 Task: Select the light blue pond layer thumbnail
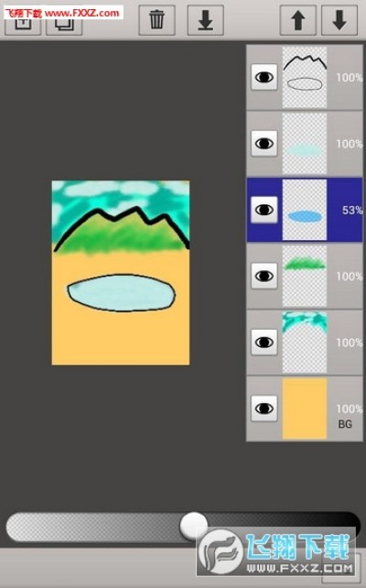tap(305, 144)
